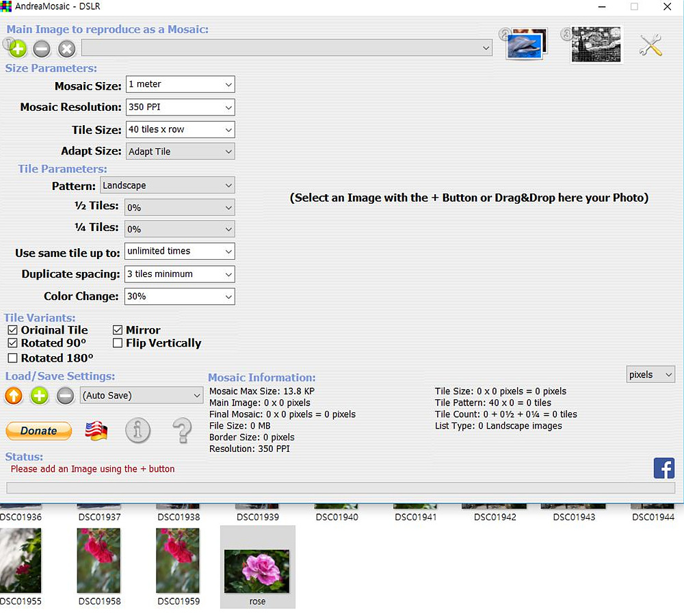Select DSC01955 photo thumbnail
Screen dimensions: 684x616
(x=21, y=561)
